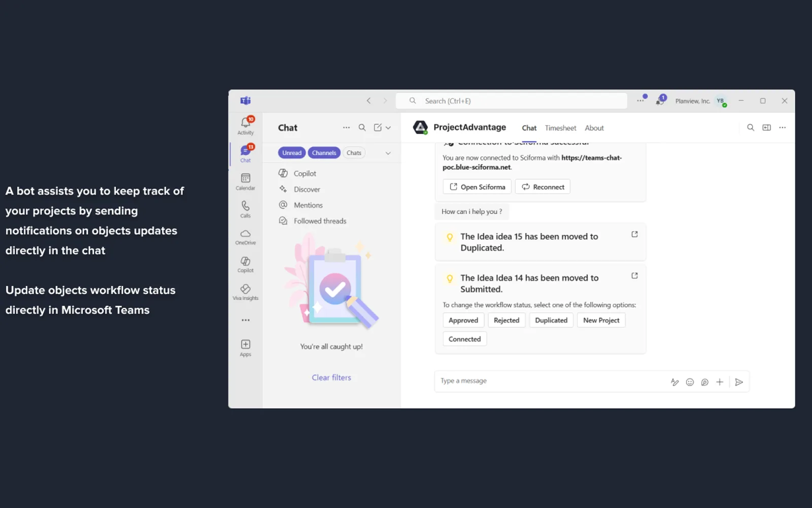The width and height of the screenshot is (812, 508).
Task: Pop out Idea 15 card link icon
Action: pos(634,234)
